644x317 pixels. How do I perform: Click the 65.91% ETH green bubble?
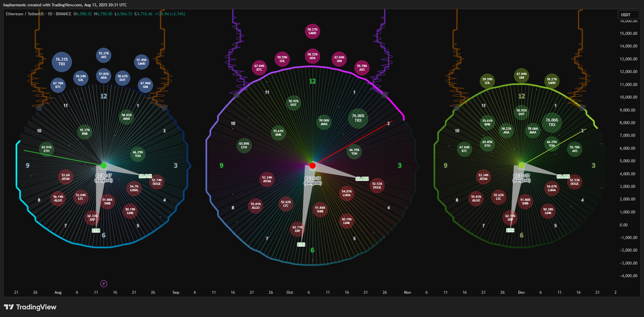click(x=46, y=149)
